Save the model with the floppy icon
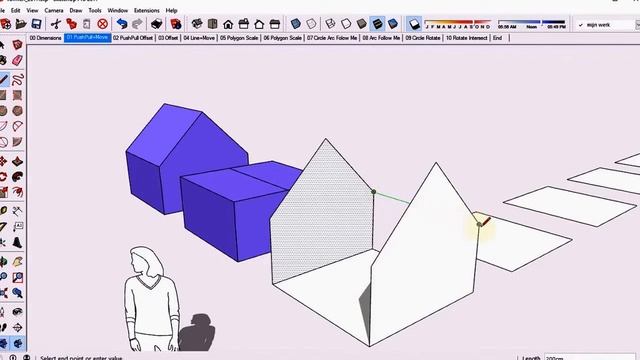Image resolution: width=640 pixels, height=360 pixels. (x=36, y=24)
